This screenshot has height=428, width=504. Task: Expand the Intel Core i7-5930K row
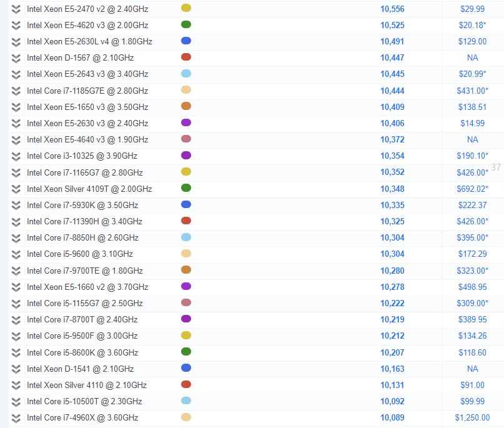(16, 206)
